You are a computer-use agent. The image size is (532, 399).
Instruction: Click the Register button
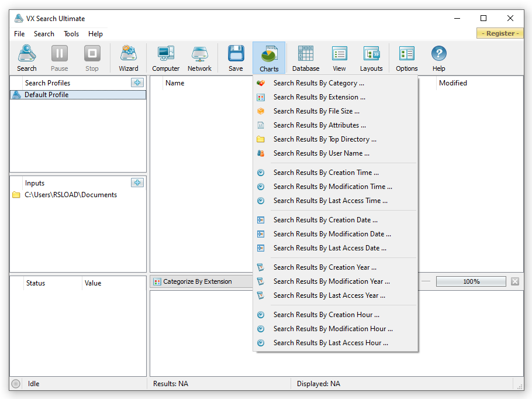(x=500, y=33)
